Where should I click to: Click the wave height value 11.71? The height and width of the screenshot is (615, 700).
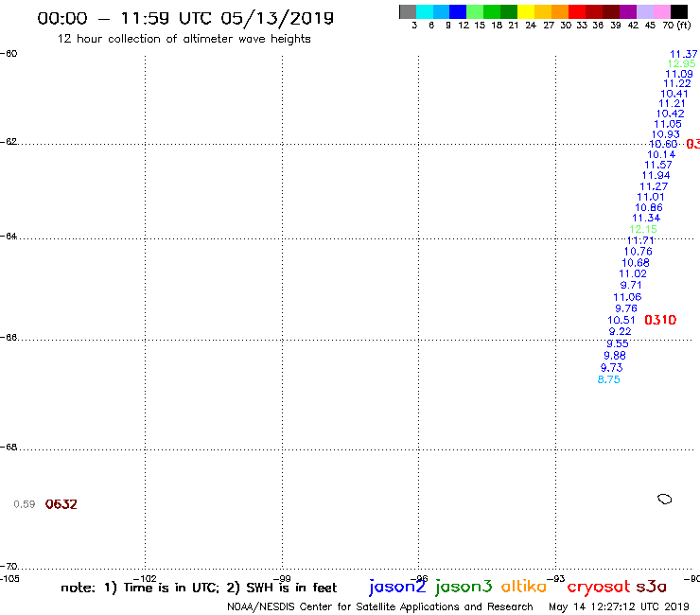640,240
